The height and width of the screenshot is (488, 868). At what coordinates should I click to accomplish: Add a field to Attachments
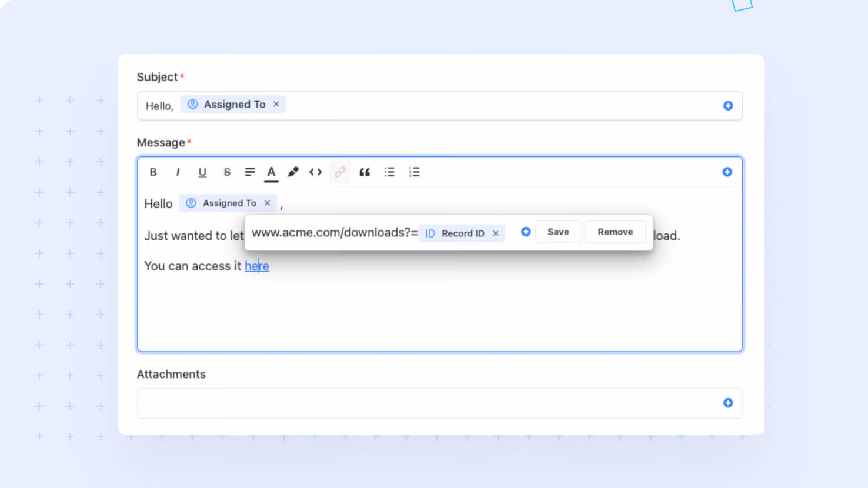tap(728, 403)
